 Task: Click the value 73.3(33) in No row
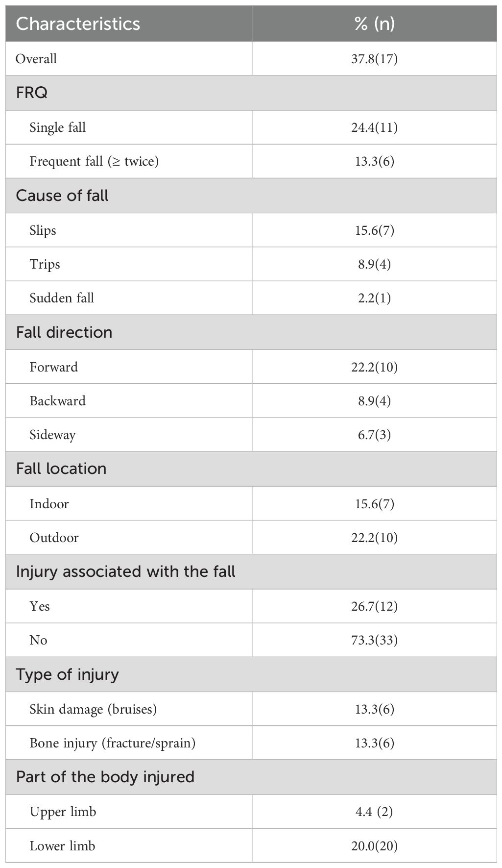pos(374,640)
